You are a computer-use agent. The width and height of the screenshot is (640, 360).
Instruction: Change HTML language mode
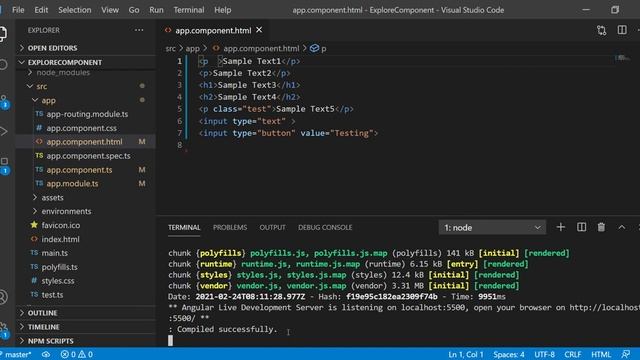point(601,354)
